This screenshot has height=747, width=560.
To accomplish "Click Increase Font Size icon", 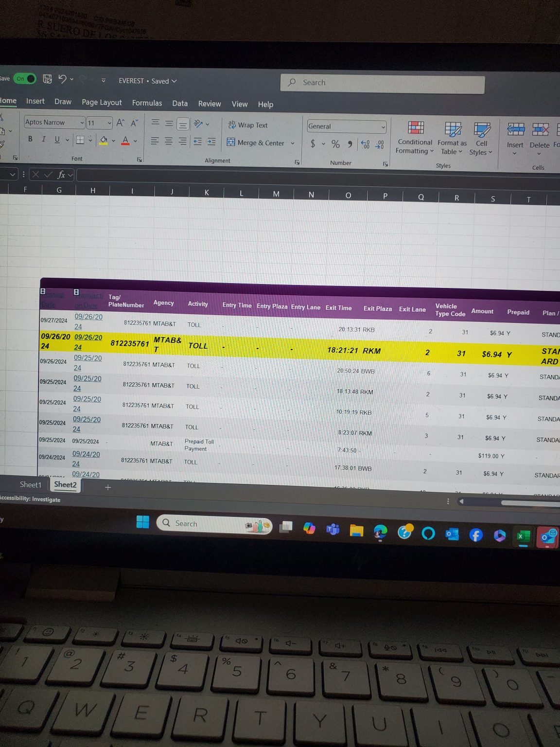I will click(x=121, y=123).
